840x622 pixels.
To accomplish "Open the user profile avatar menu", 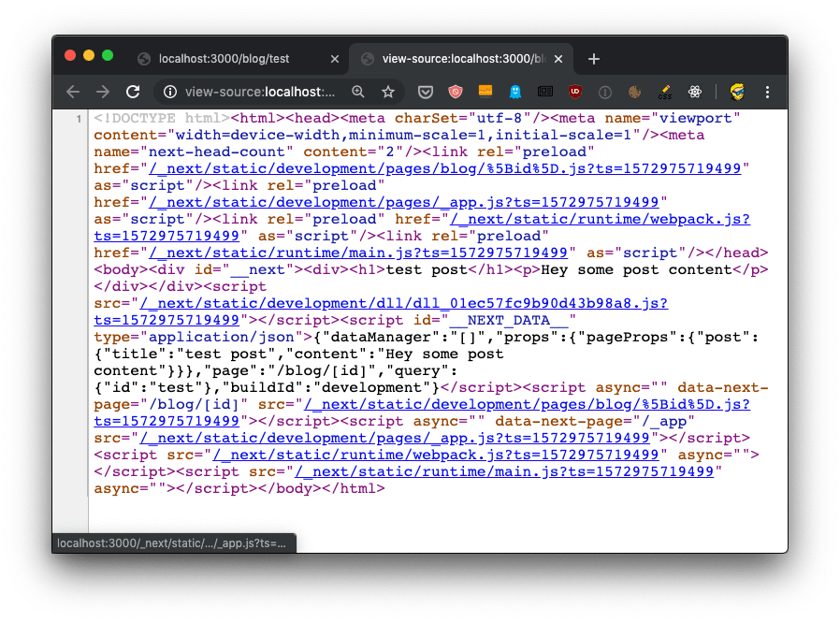I will pos(737,92).
